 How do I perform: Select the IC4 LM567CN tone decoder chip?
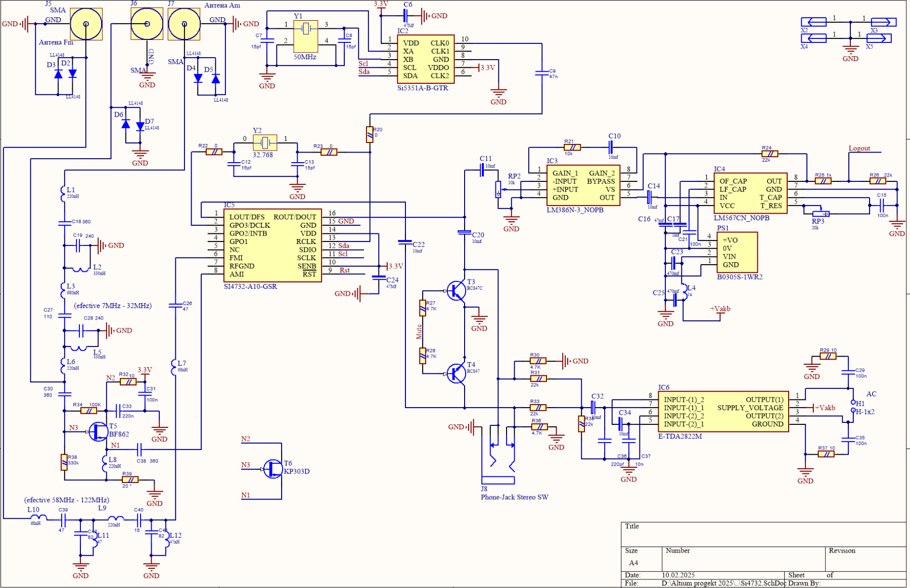(x=750, y=193)
